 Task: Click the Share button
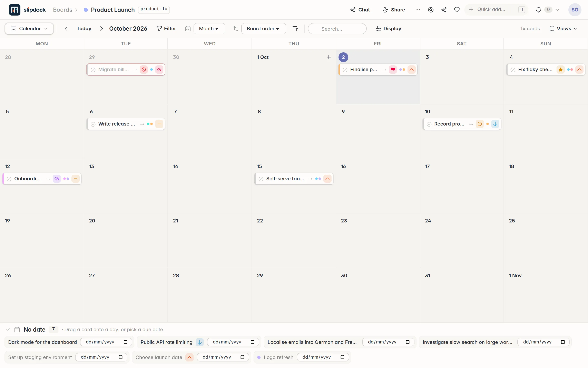click(394, 10)
